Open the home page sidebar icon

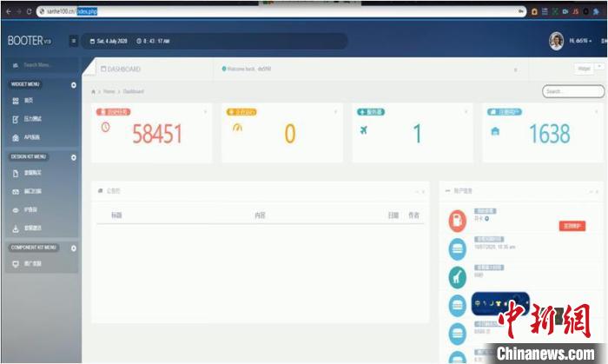click(16, 102)
